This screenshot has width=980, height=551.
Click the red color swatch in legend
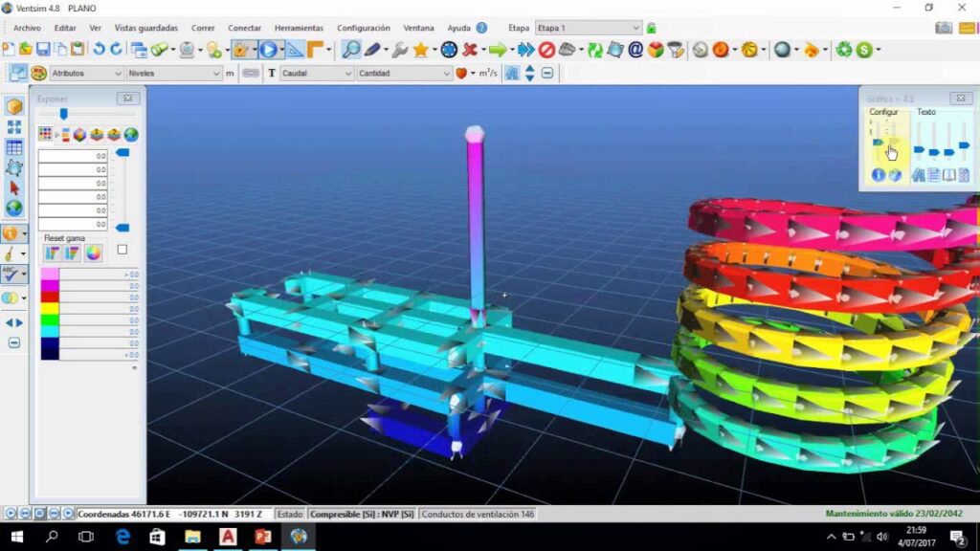tap(50, 298)
